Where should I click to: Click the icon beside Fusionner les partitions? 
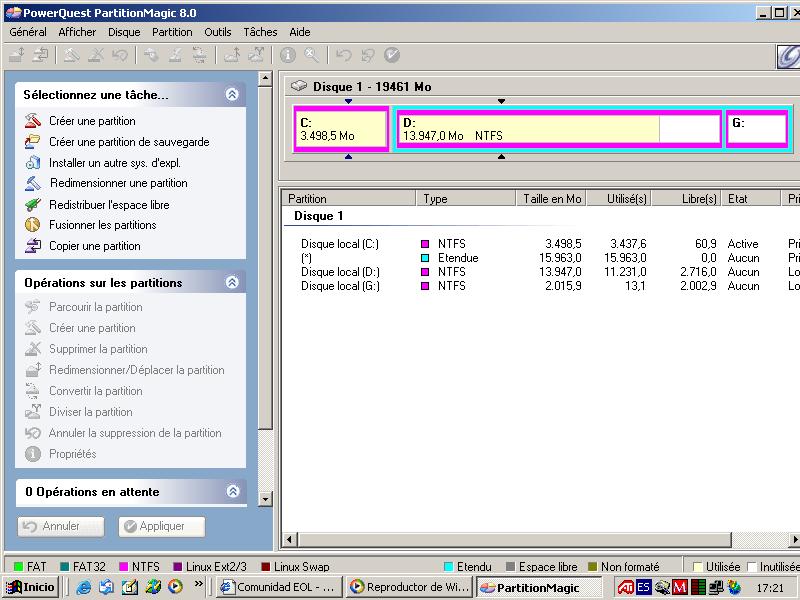(33, 224)
